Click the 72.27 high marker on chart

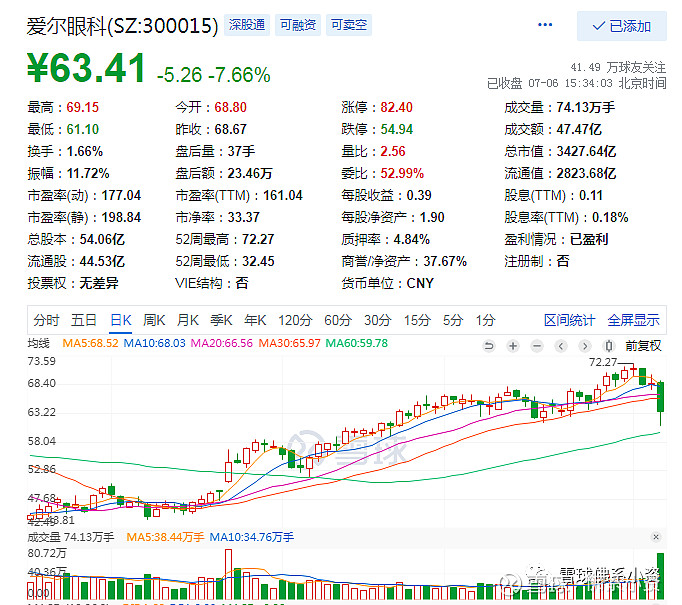click(603, 362)
